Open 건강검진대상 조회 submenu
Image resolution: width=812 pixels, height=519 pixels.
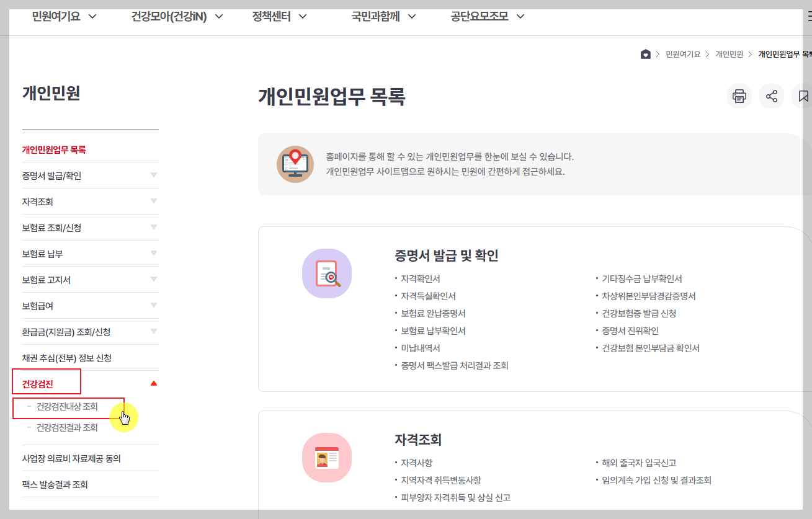pos(67,407)
